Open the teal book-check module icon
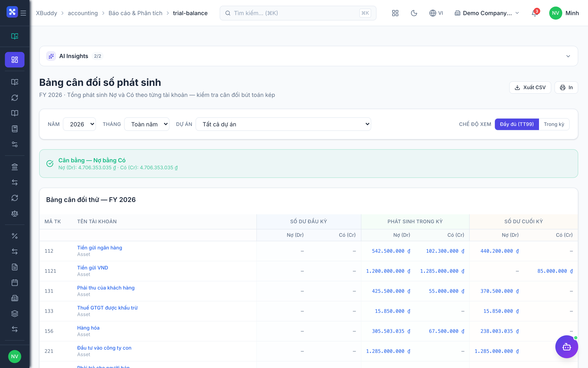Image resolution: width=588 pixels, height=368 pixels. [x=15, y=36]
